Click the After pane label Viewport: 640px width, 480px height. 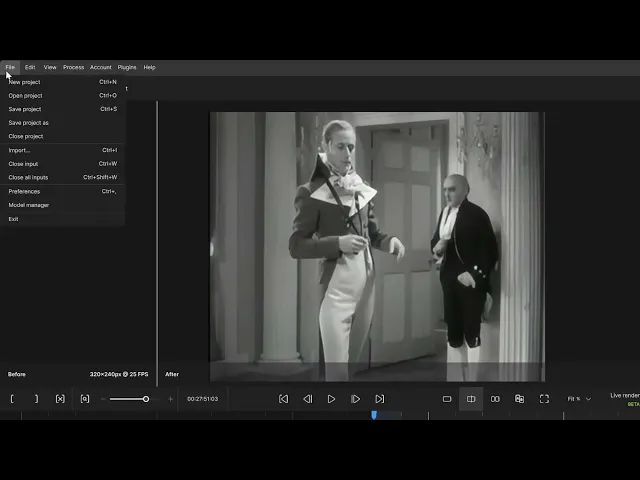click(x=172, y=374)
